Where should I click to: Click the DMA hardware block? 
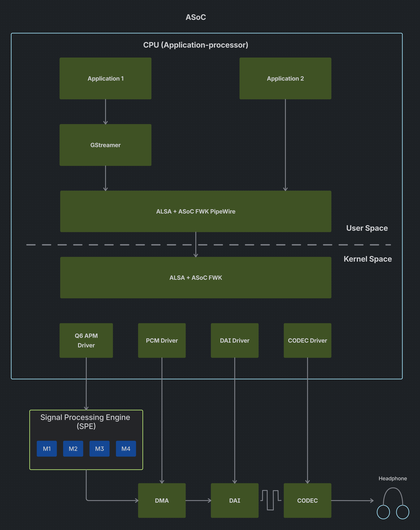click(162, 500)
